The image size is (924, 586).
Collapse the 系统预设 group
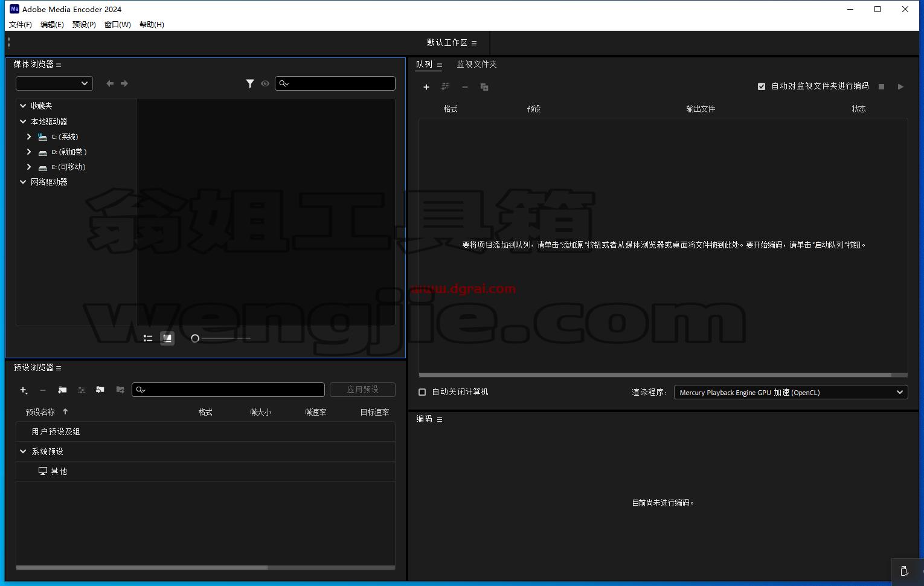(24, 451)
